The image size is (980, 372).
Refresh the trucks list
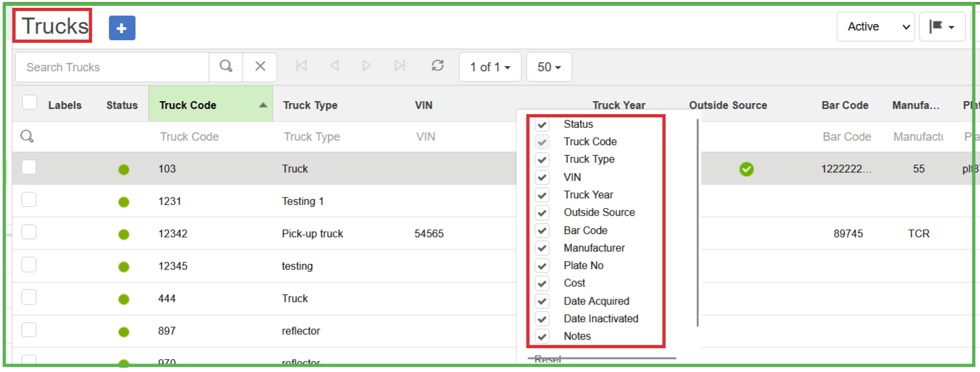[x=438, y=66]
